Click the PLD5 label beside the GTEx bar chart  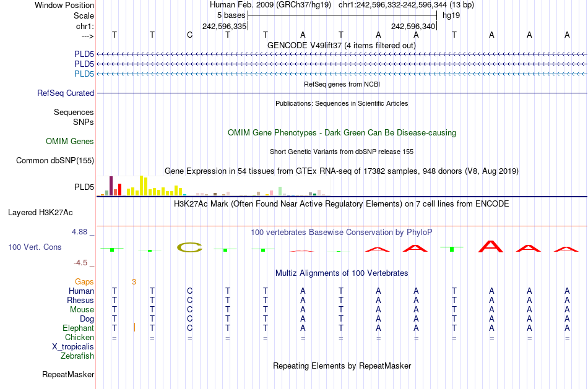pos(84,187)
